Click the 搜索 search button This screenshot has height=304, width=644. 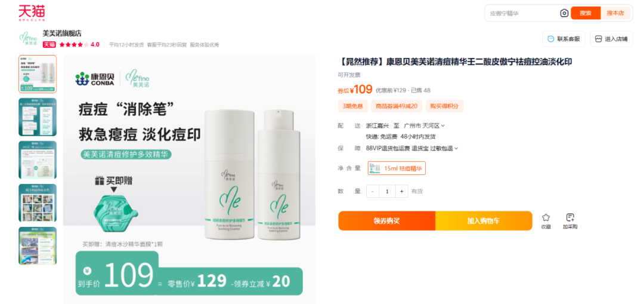click(586, 13)
